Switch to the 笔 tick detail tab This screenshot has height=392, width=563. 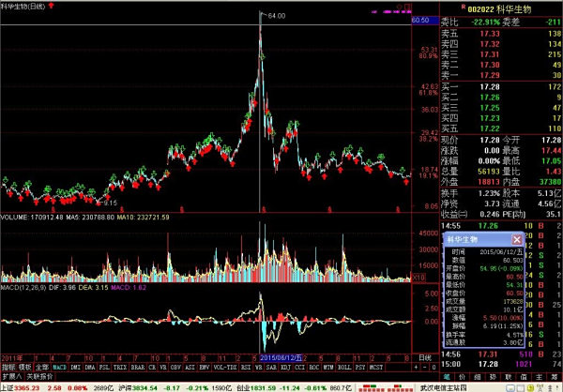(447, 377)
